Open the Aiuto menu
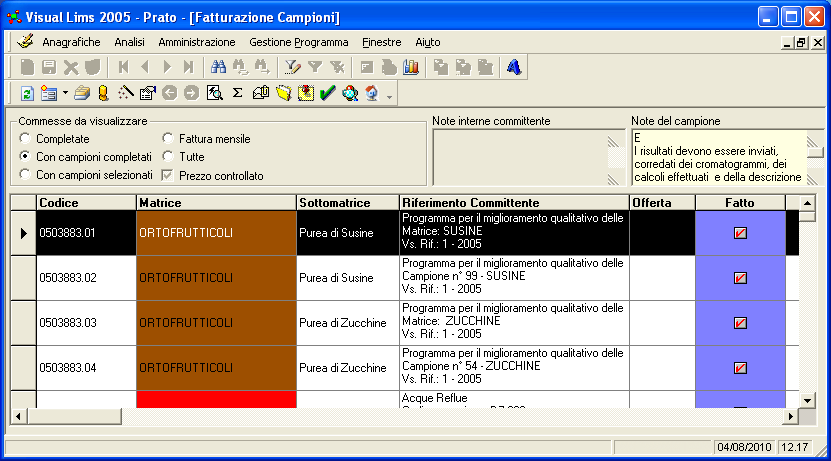This screenshot has height=461, width=831. point(428,42)
